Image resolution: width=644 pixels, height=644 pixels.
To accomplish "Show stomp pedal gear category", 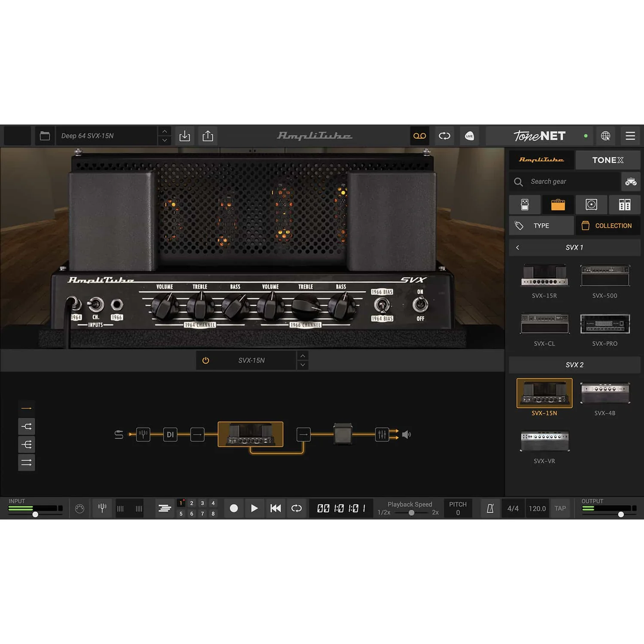I will click(x=525, y=204).
